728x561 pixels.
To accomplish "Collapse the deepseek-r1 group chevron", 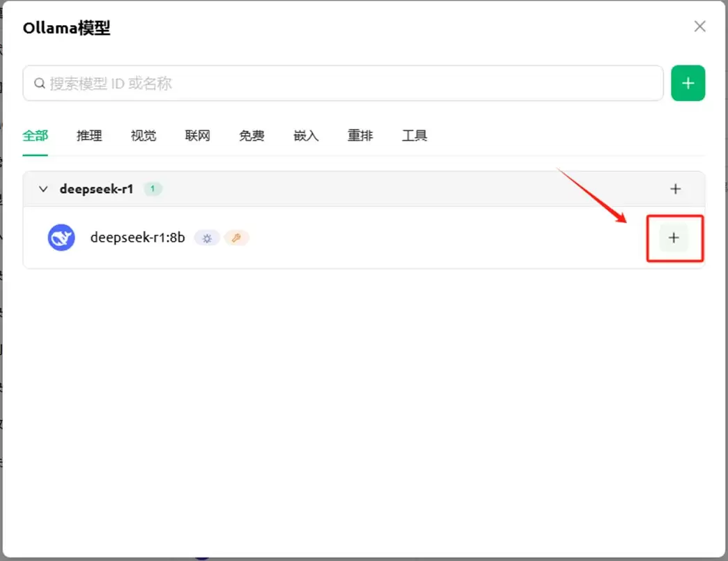I will click(x=43, y=189).
